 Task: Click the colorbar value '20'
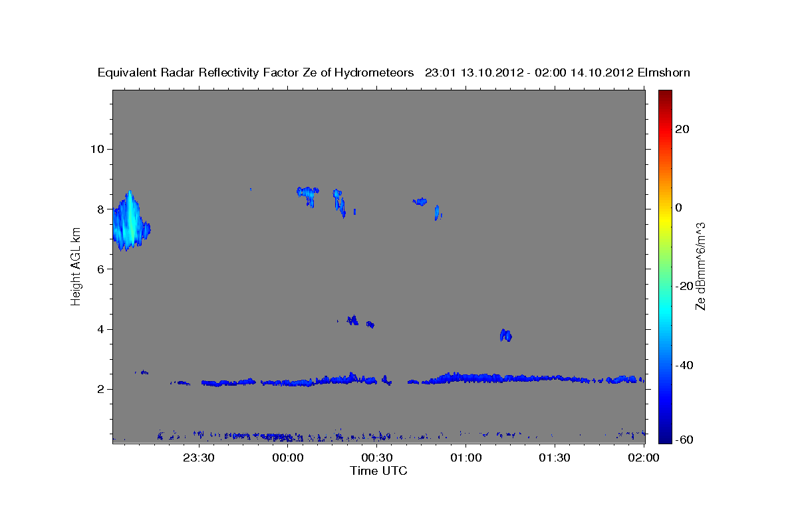682,129
